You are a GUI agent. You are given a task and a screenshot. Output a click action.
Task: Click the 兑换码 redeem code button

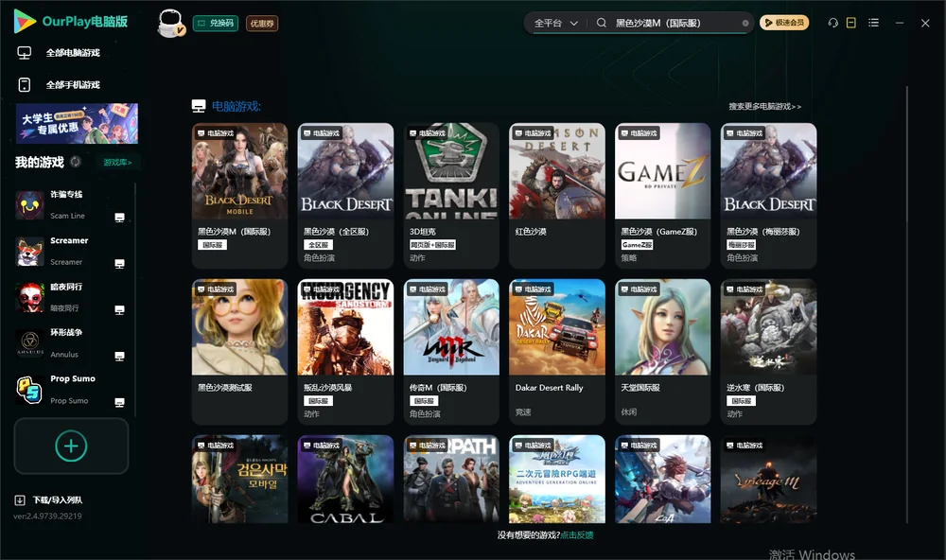(x=216, y=24)
